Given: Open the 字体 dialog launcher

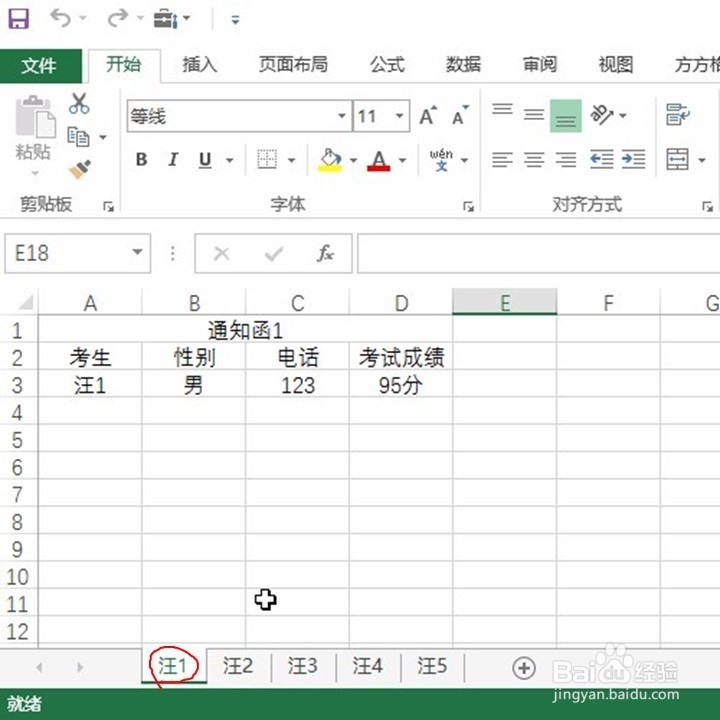Looking at the screenshot, I should click(468, 207).
